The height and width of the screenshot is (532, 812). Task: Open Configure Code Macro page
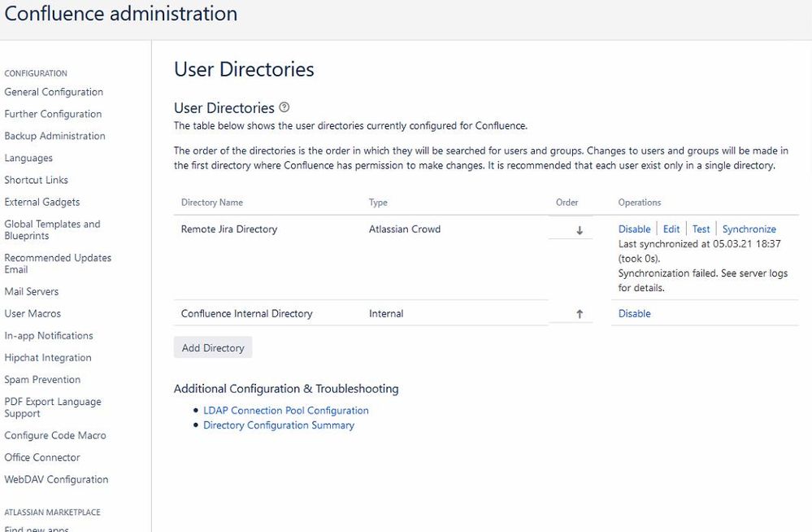[55, 435]
